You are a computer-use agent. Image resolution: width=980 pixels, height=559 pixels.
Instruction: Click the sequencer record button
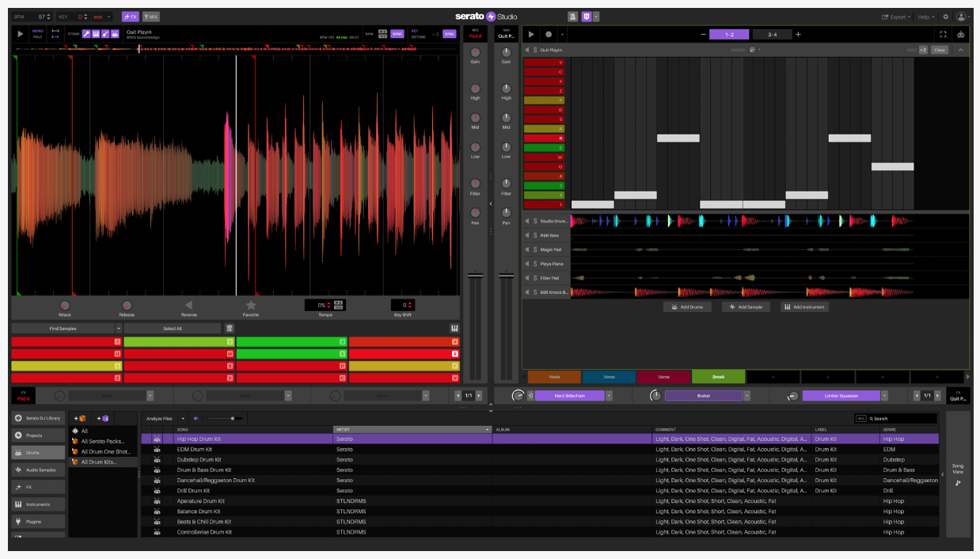[x=549, y=34]
